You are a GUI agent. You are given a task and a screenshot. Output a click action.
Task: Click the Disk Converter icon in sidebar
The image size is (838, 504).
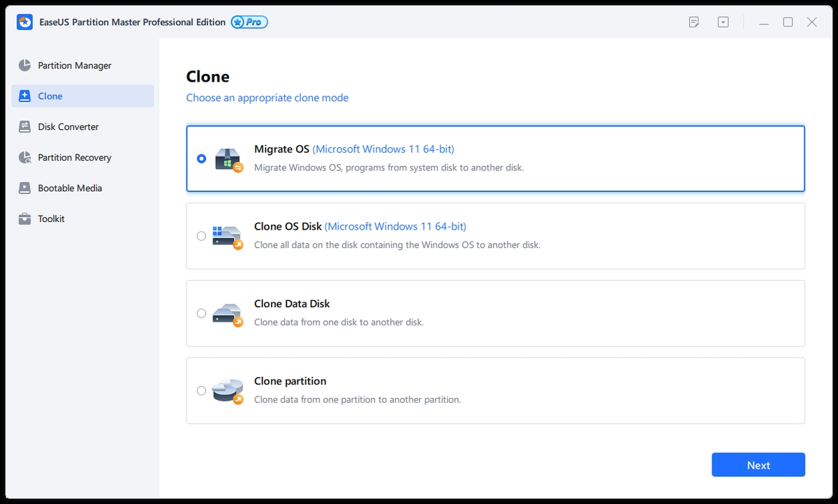click(x=25, y=127)
